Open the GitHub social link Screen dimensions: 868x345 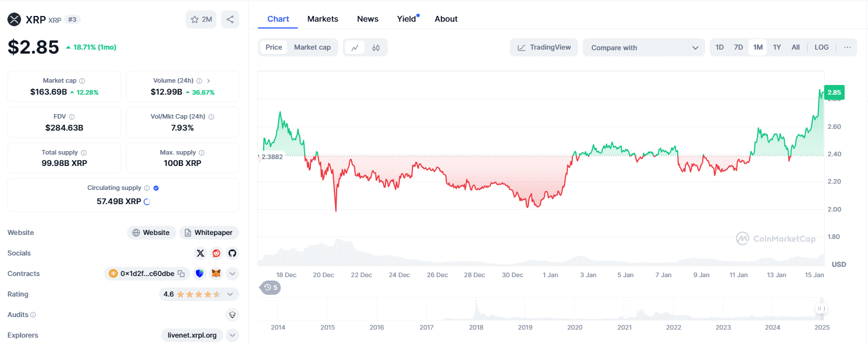232,253
